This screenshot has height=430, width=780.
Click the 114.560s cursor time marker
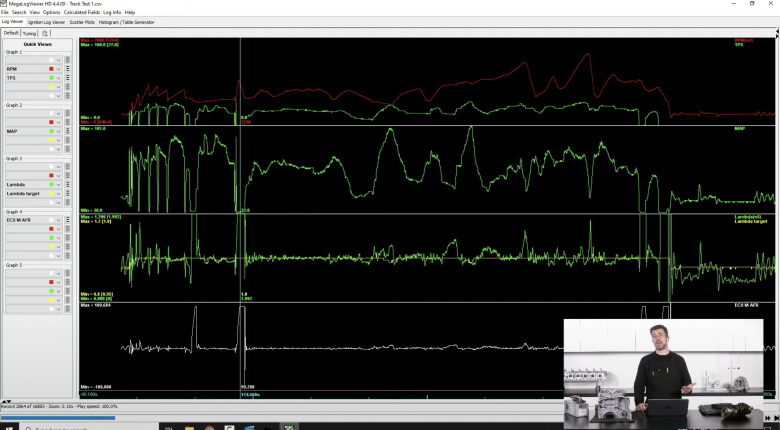pos(250,395)
